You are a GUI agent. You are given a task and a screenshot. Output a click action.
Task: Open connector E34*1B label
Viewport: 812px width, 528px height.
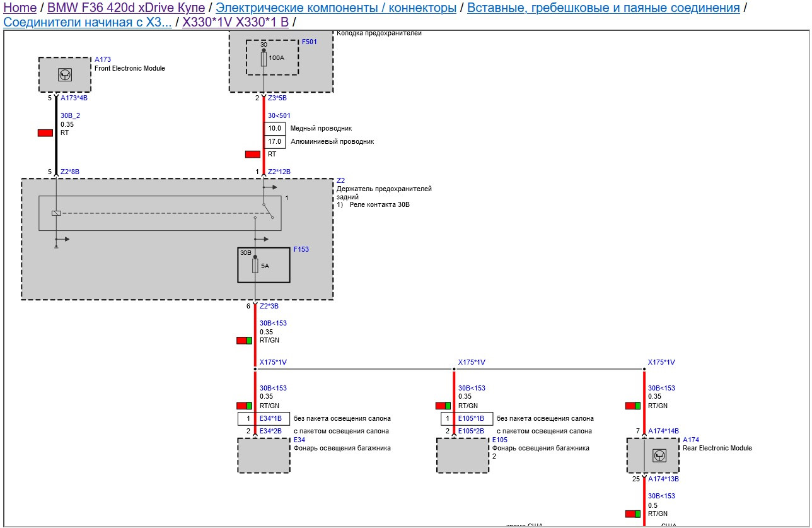coord(270,418)
